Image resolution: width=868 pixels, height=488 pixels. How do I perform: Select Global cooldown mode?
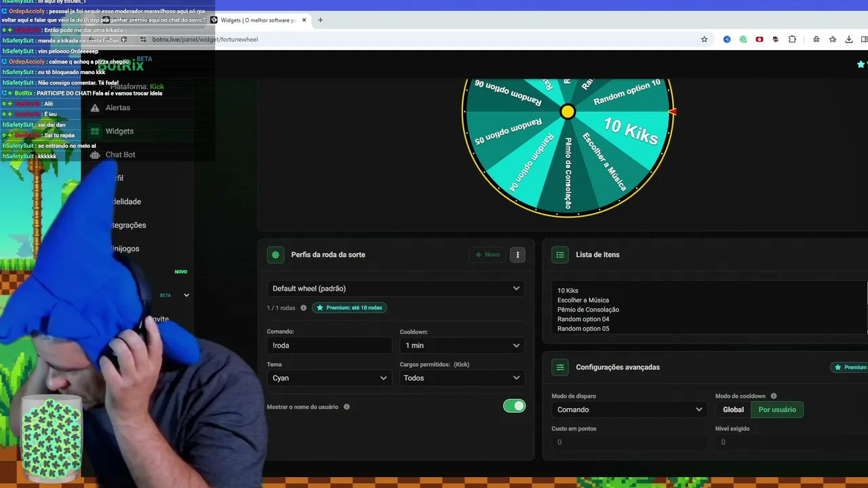(733, 409)
